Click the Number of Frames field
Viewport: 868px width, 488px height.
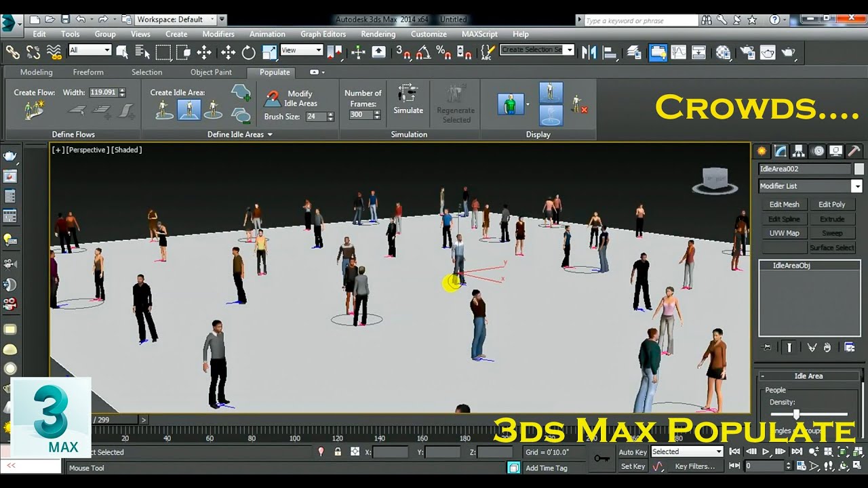[x=359, y=115]
